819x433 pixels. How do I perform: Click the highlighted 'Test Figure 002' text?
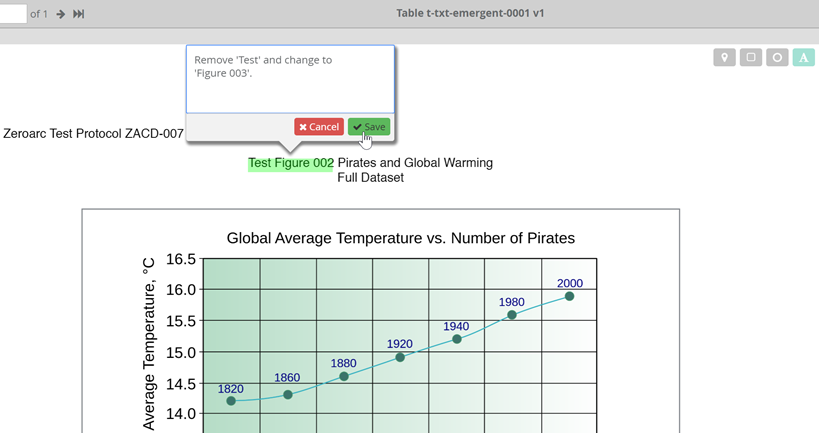click(291, 163)
